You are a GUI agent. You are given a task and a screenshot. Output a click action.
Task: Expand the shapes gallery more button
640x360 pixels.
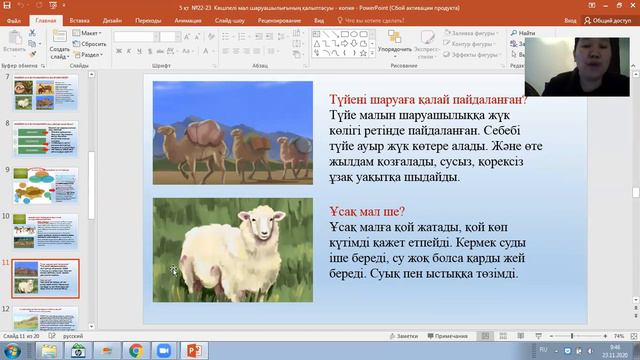372,53
